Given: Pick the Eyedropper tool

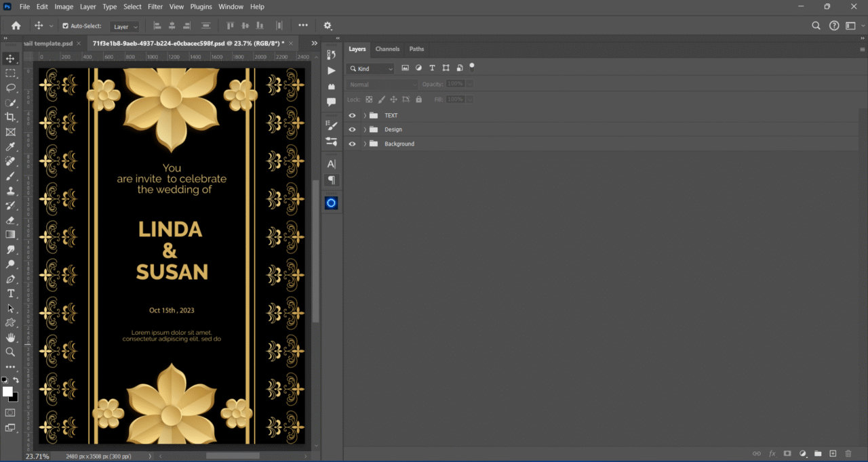Looking at the screenshot, I should 10,147.
